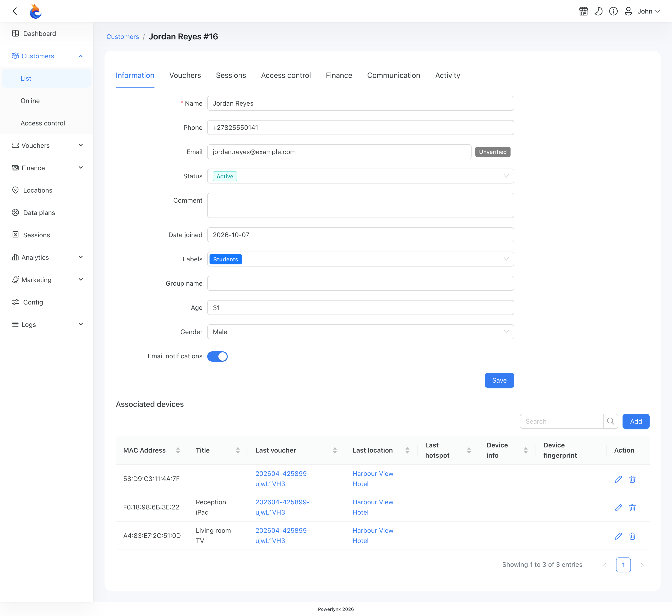
Task: Collapse Customers sidebar menu
Action: [47, 56]
